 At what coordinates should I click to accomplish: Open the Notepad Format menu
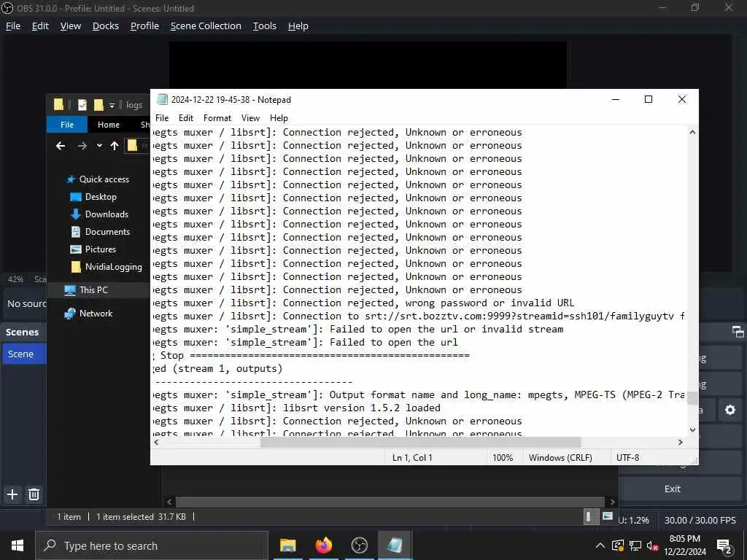click(217, 118)
